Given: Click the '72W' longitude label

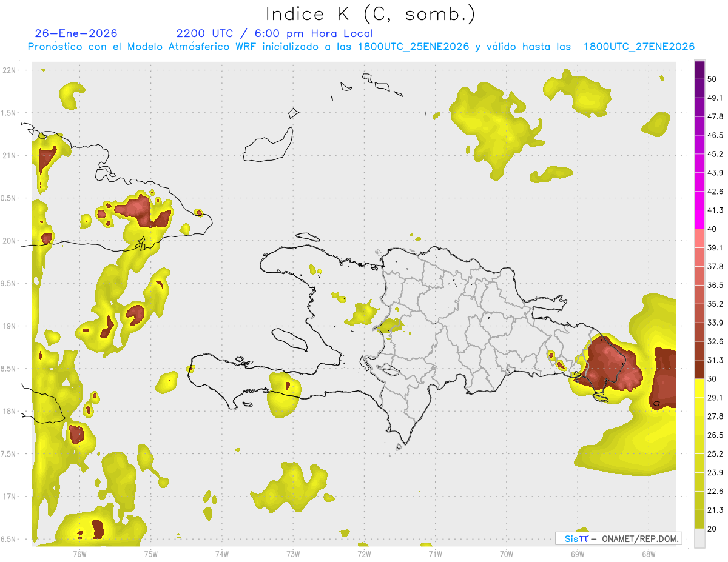Looking at the screenshot, I should pyautogui.click(x=364, y=554).
